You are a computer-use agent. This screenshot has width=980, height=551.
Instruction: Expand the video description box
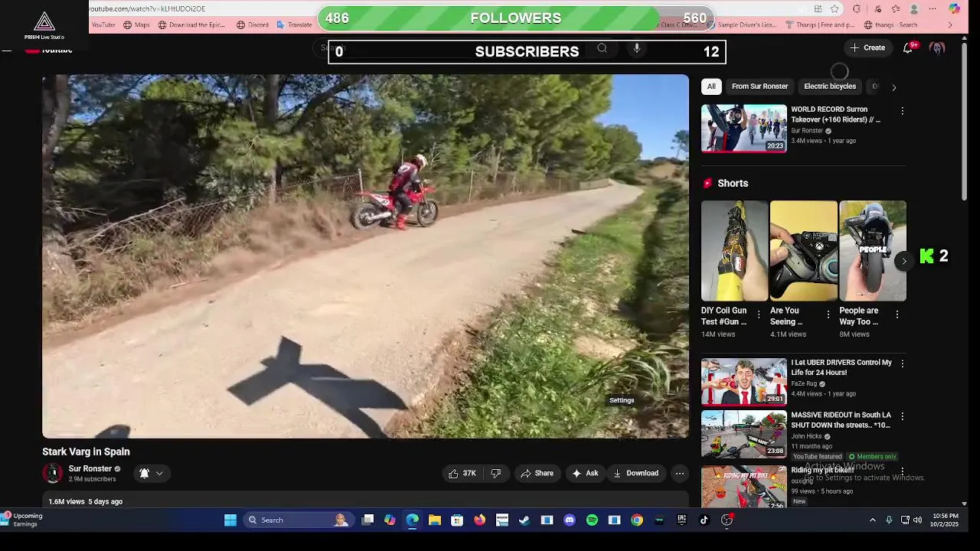[x=365, y=500]
